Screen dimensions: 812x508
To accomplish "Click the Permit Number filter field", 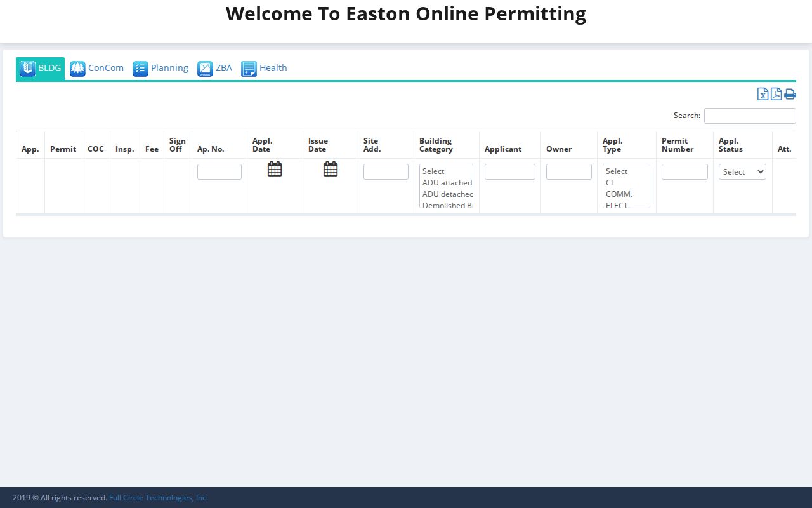I will (x=684, y=171).
